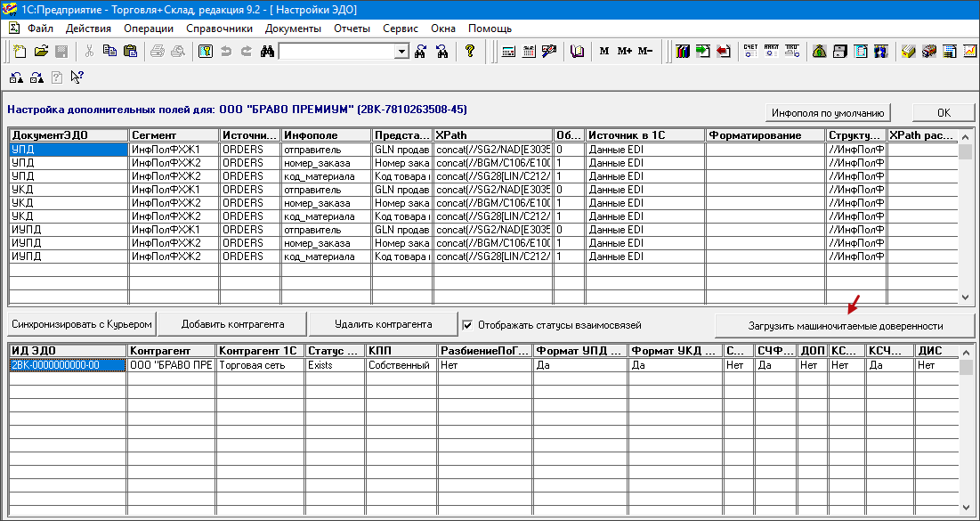Click the OK button
This screenshot has height=521, width=980.
pos(944,112)
